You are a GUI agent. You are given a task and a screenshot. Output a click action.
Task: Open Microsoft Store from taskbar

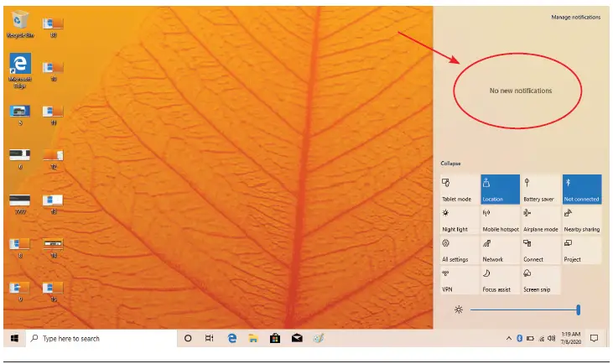[x=275, y=338]
